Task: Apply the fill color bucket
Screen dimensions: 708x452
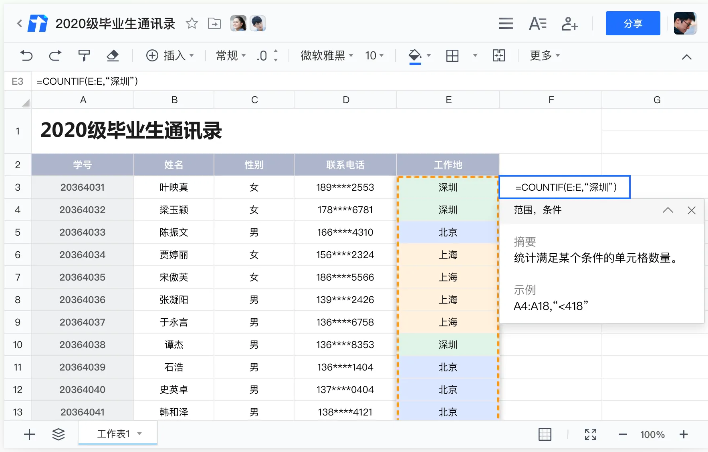Action: [x=415, y=56]
